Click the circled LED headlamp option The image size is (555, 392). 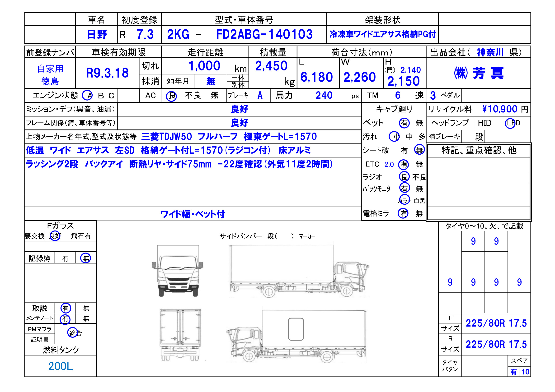tap(510, 123)
